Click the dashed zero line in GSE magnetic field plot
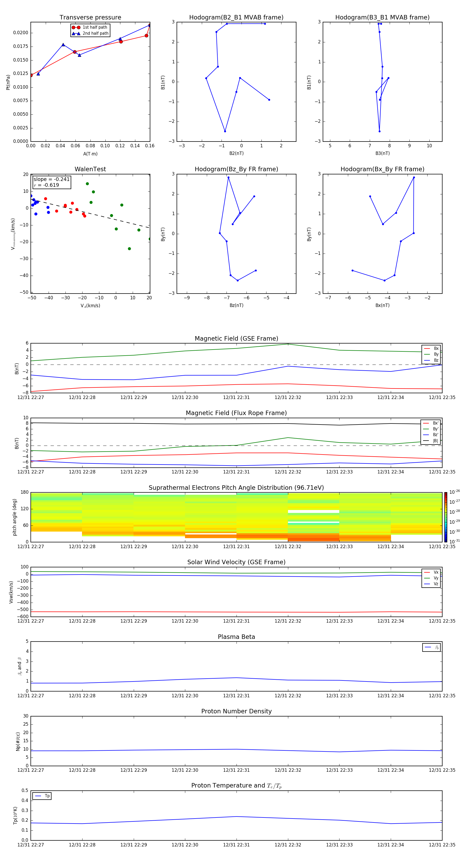Screen dimensions: 473x868 click(236, 365)
